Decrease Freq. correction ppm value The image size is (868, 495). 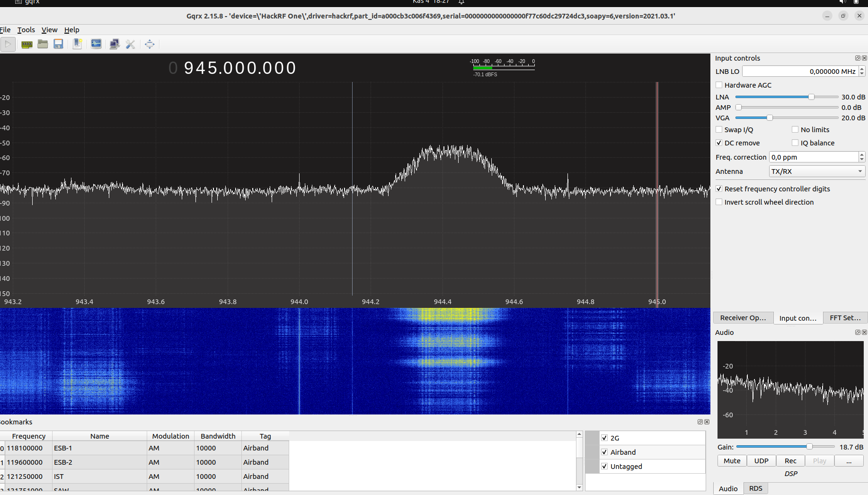pos(862,160)
